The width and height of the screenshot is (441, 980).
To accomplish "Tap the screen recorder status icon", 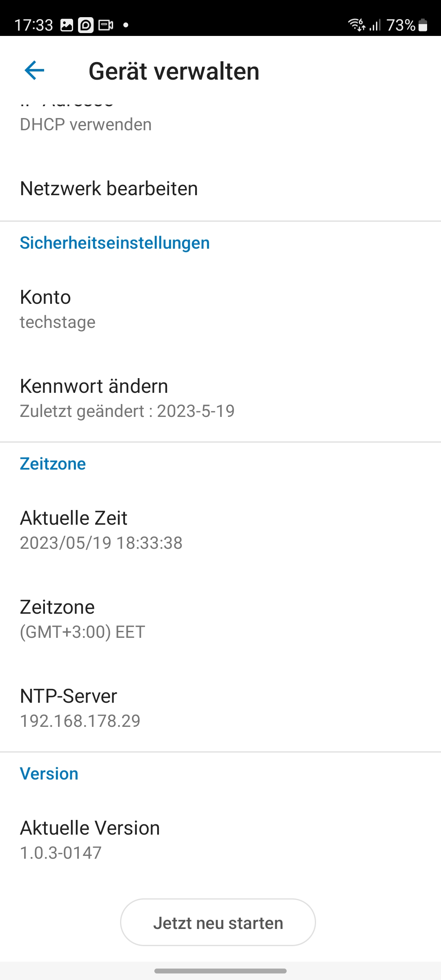I will [x=86, y=25].
